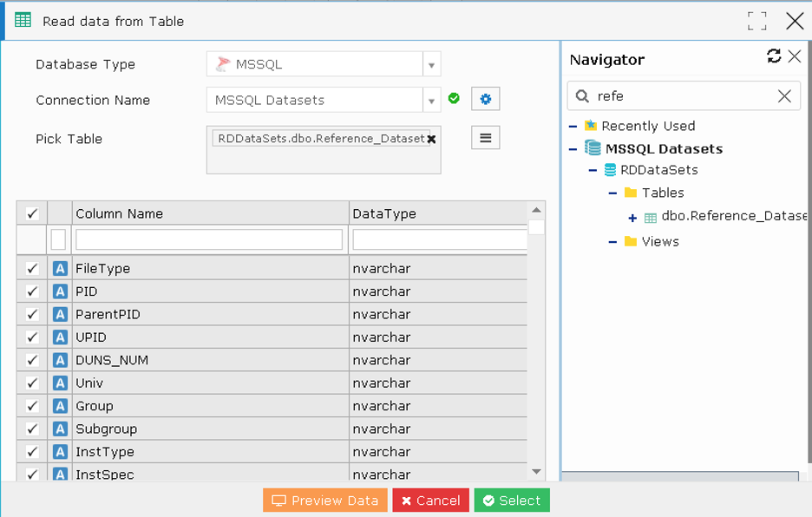Uncheck the ParentPID column checkbox
This screenshot has height=517, width=812.
click(x=32, y=314)
